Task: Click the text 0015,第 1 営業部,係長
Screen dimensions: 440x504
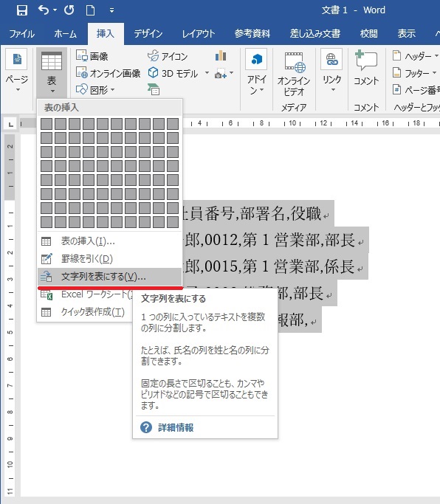Action: pyautogui.click(x=280, y=267)
